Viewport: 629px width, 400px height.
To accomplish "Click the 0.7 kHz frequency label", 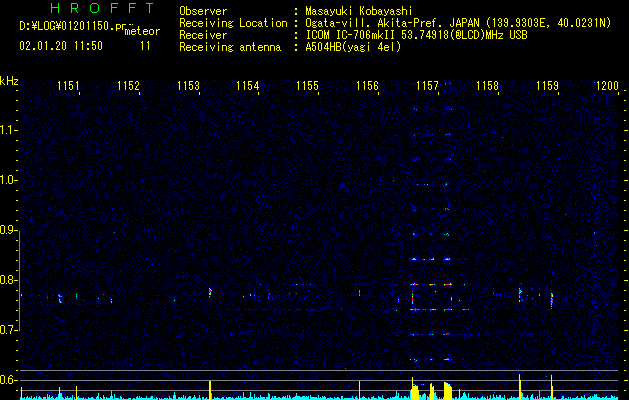I will tap(8, 330).
